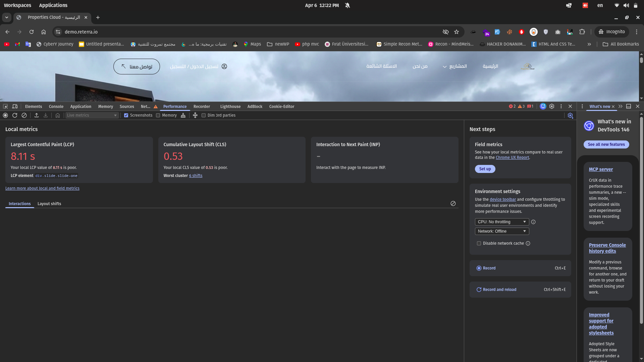Uncheck the Screenshots checkbox
This screenshot has height=362, width=644.
[126, 115]
